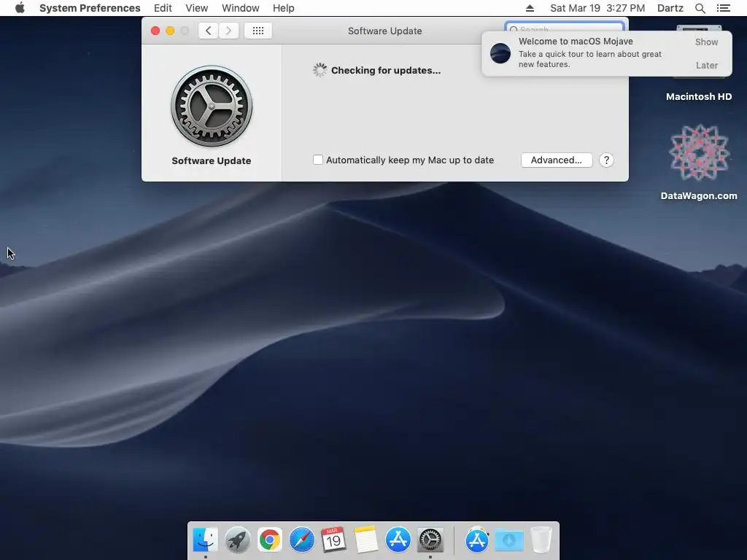Click Later on the Mojave welcome notification

pyautogui.click(x=706, y=65)
